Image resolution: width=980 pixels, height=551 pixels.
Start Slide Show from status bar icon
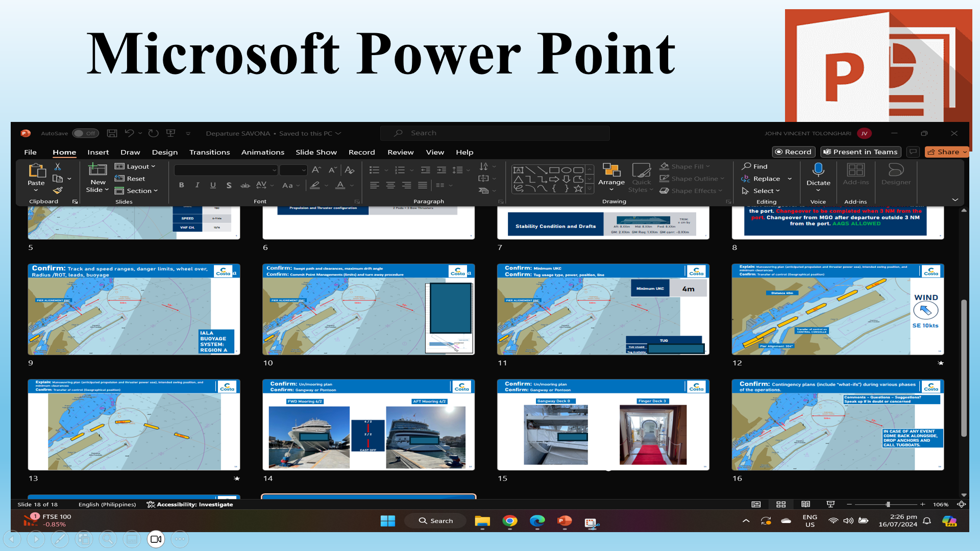click(x=830, y=504)
